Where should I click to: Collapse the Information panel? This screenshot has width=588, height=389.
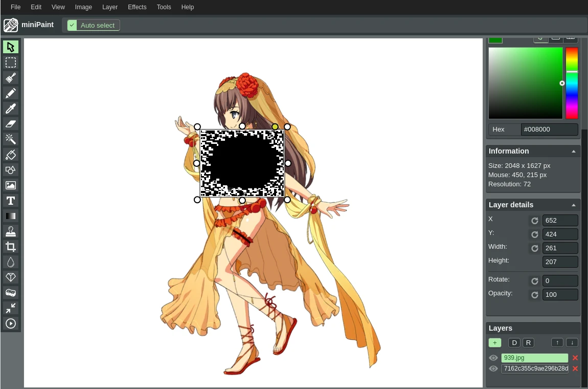point(573,152)
